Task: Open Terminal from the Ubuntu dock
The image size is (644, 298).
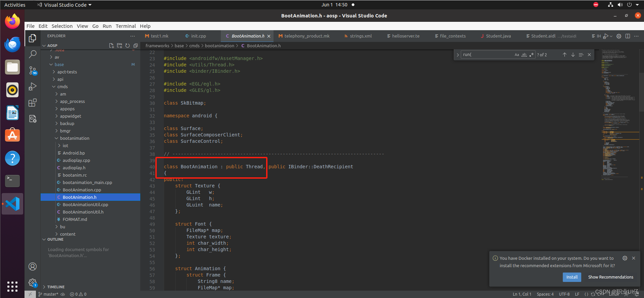Action: [12, 181]
